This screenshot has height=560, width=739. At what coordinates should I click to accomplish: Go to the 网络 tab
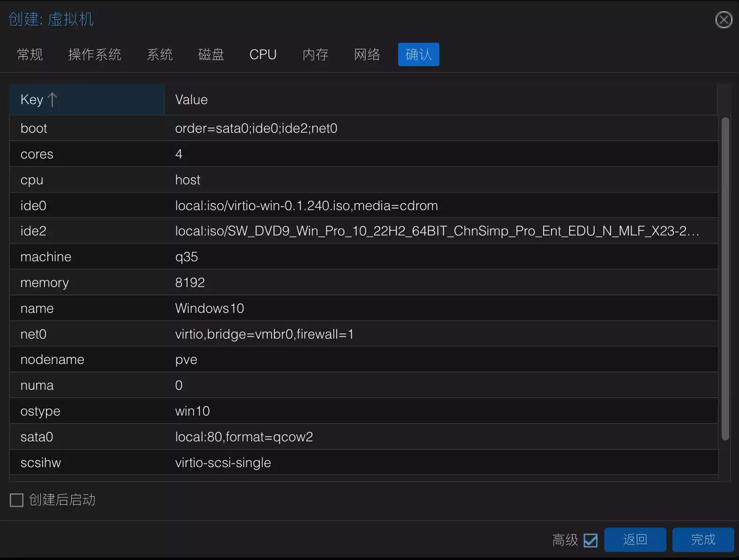[367, 54]
